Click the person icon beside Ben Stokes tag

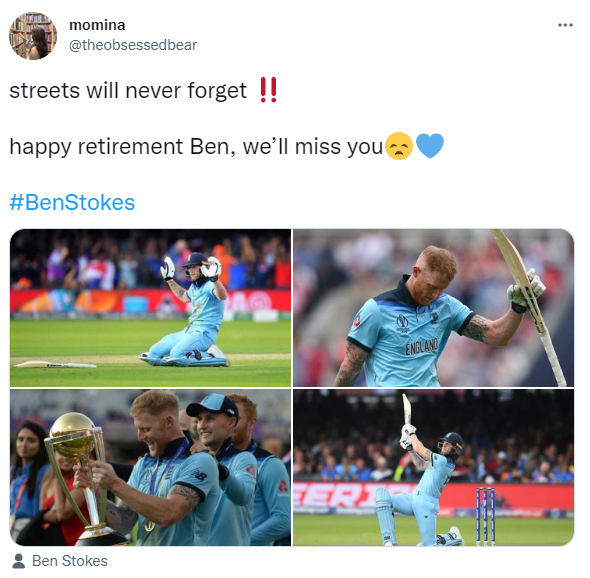[18, 561]
